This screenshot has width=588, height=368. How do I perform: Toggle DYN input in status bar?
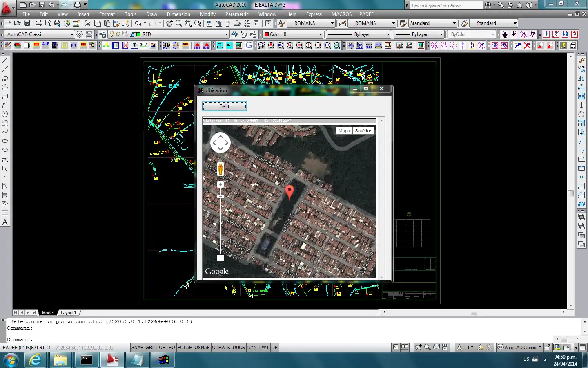(x=252, y=348)
